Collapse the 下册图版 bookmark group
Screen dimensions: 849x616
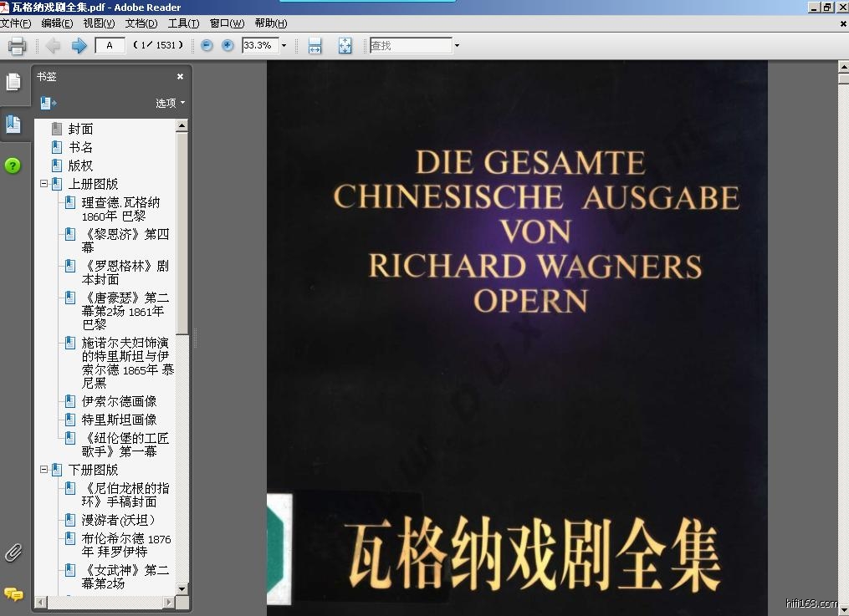44,470
